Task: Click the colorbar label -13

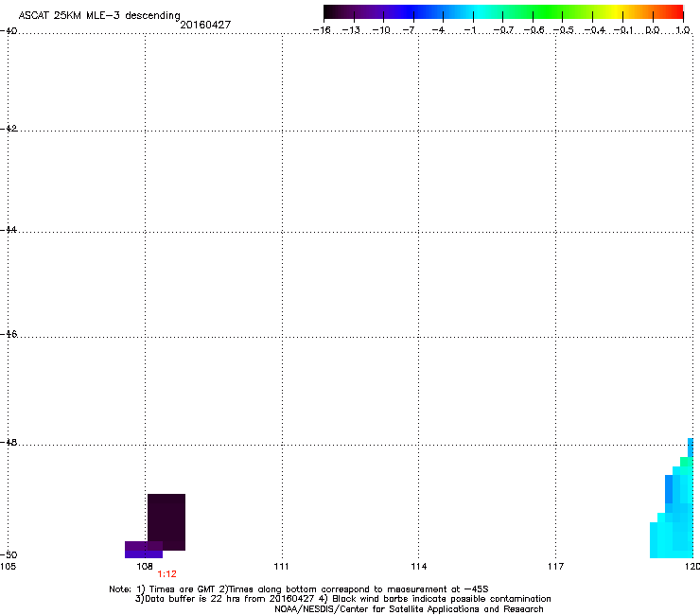Action: coord(351,30)
